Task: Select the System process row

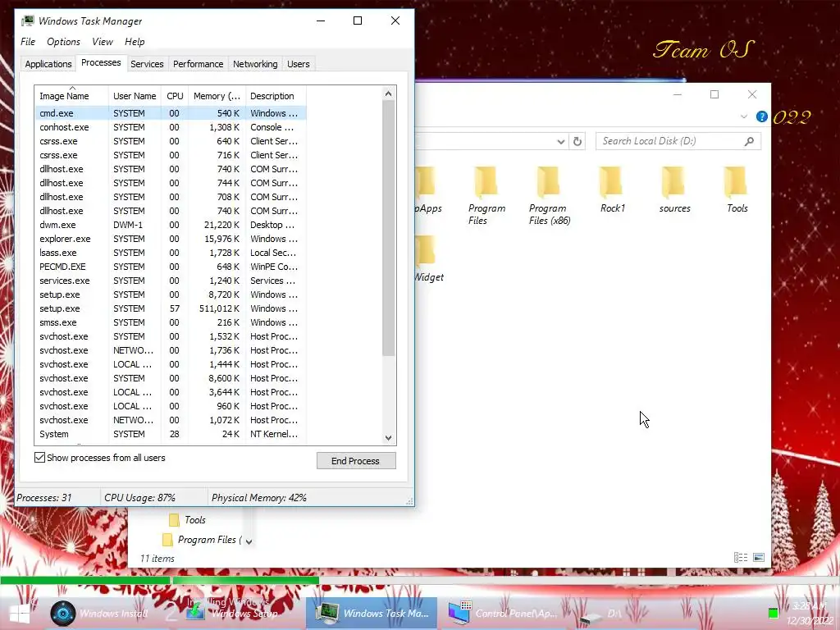Action: [x=171, y=434]
